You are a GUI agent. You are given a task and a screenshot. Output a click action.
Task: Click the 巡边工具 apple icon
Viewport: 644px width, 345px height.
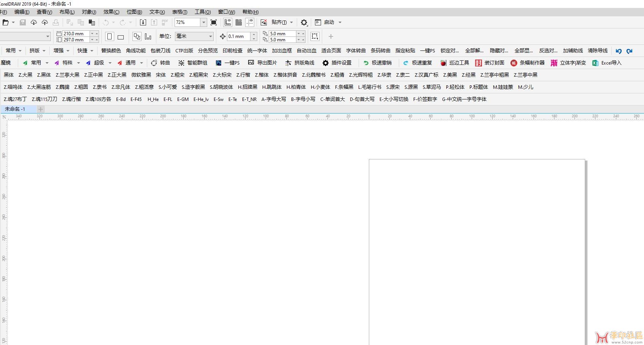click(443, 63)
